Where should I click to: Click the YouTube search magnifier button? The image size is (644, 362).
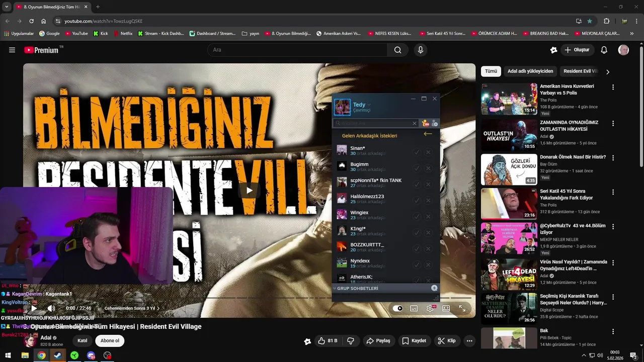[397, 50]
